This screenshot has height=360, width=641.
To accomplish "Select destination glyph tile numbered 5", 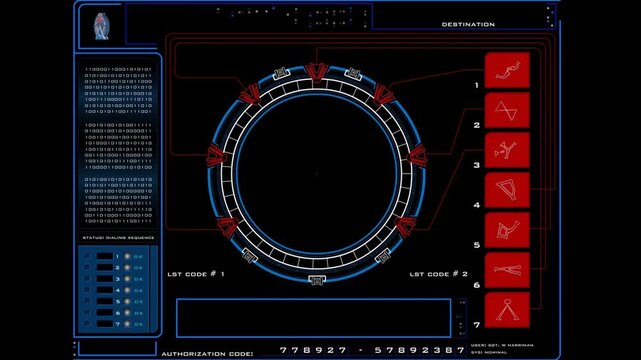I will [x=507, y=230].
